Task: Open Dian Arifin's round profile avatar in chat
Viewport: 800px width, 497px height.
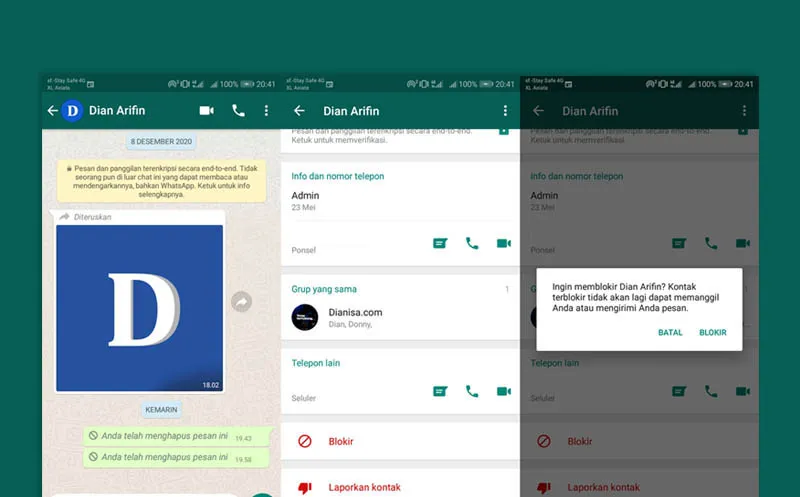Action: (72, 111)
